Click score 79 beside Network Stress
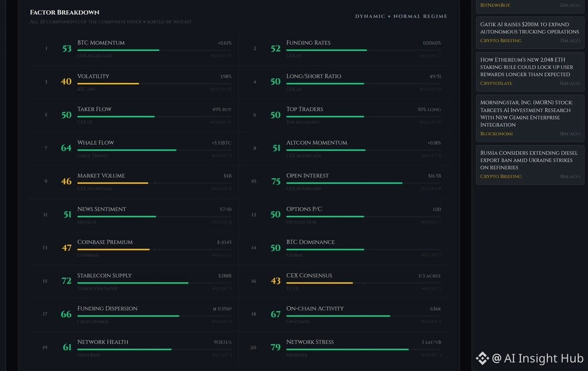The width and height of the screenshot is (588, 371). (276, 347)
